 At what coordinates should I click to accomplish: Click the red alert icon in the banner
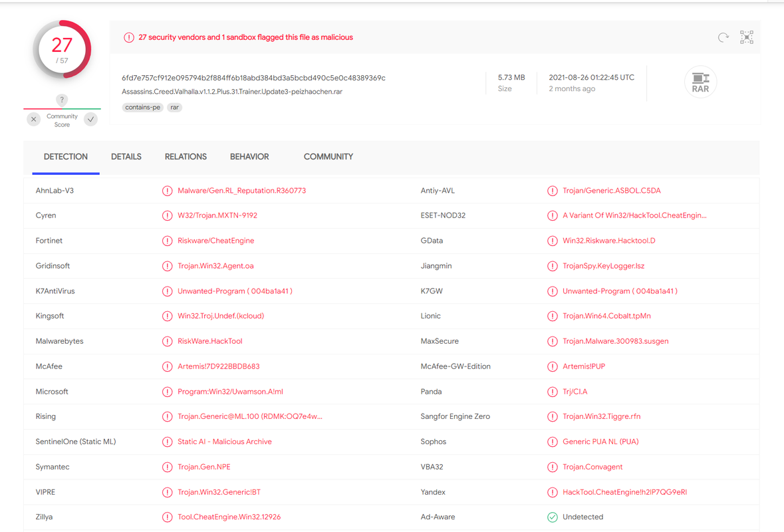click(129, 37)
